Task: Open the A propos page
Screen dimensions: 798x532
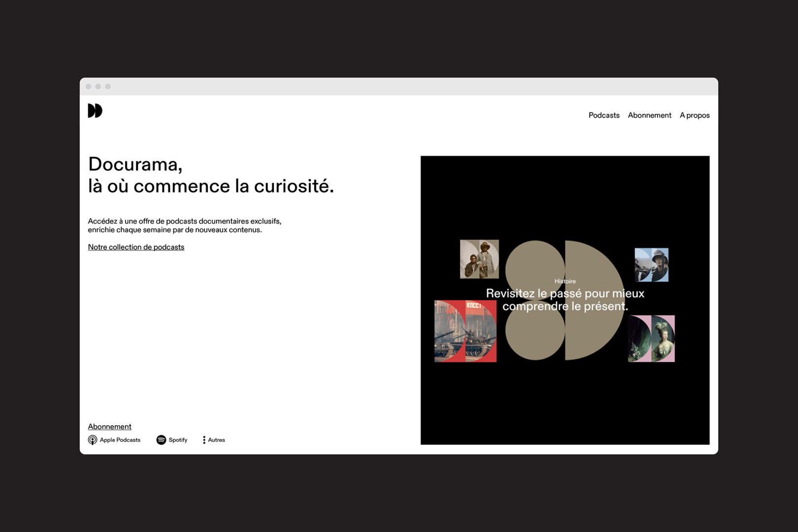Action: click(694, 115)
